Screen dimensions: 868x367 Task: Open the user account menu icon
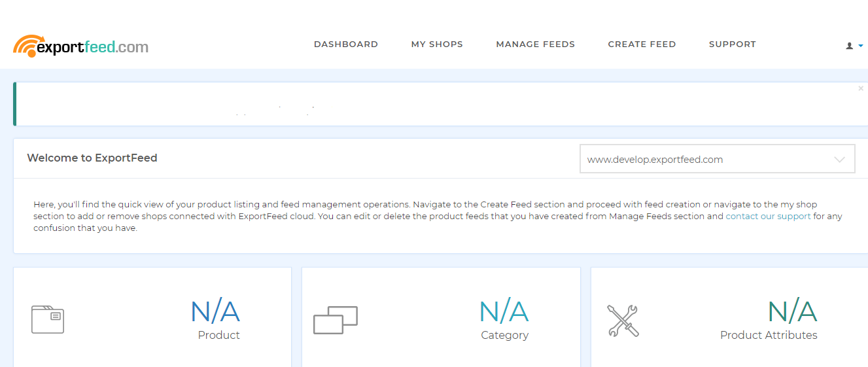pos(854,46)
